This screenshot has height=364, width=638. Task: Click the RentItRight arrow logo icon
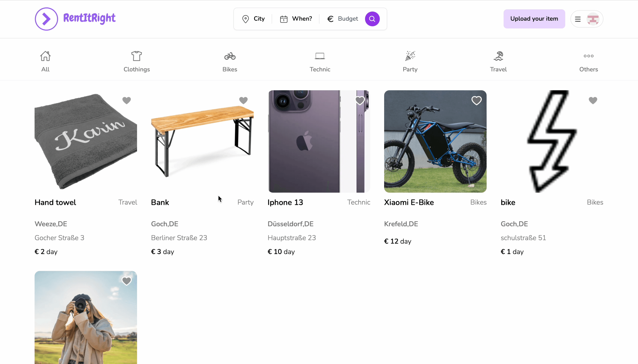(x=46, y=19)
